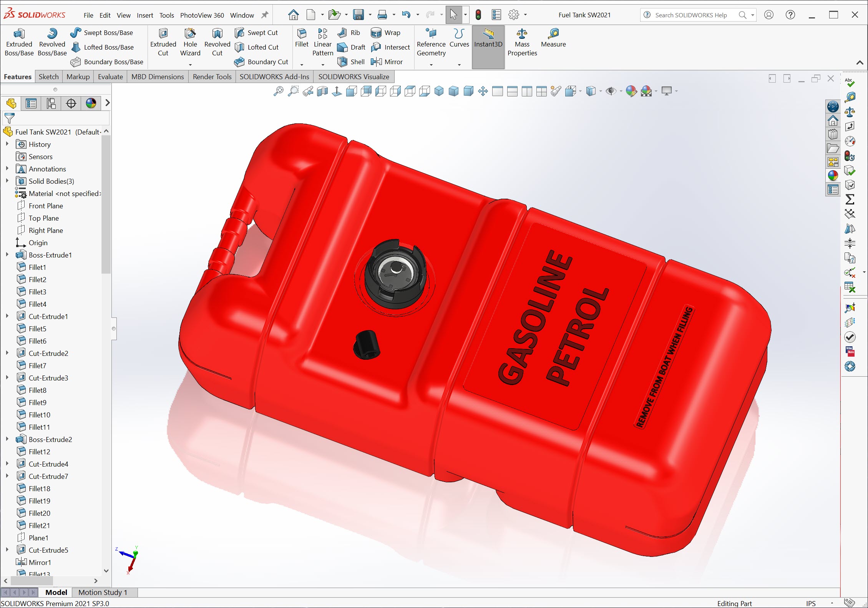Click the Rebuild traffic light icon
The width and height of the screenshot is (868, 608).
point(478,15)
